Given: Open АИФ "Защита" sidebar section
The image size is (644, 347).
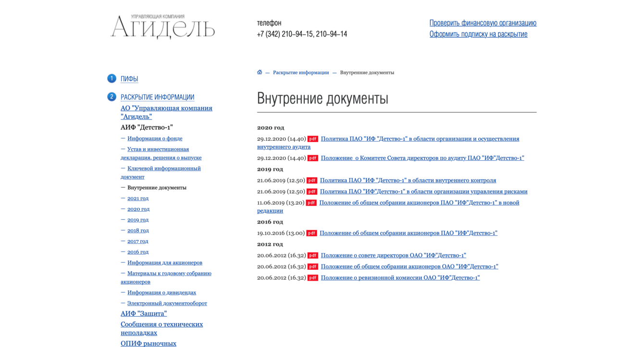Looking at the screenshot, I should tap(144, 313).
